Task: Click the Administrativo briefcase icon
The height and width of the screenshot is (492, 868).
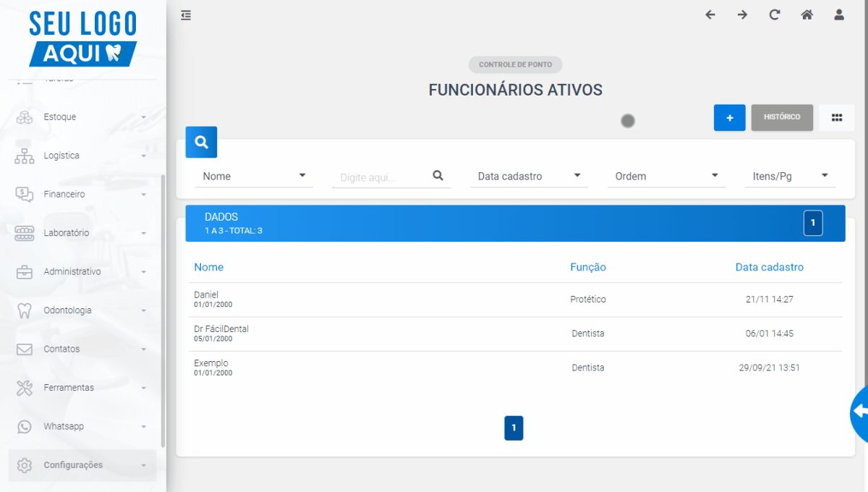Action: 25,272
